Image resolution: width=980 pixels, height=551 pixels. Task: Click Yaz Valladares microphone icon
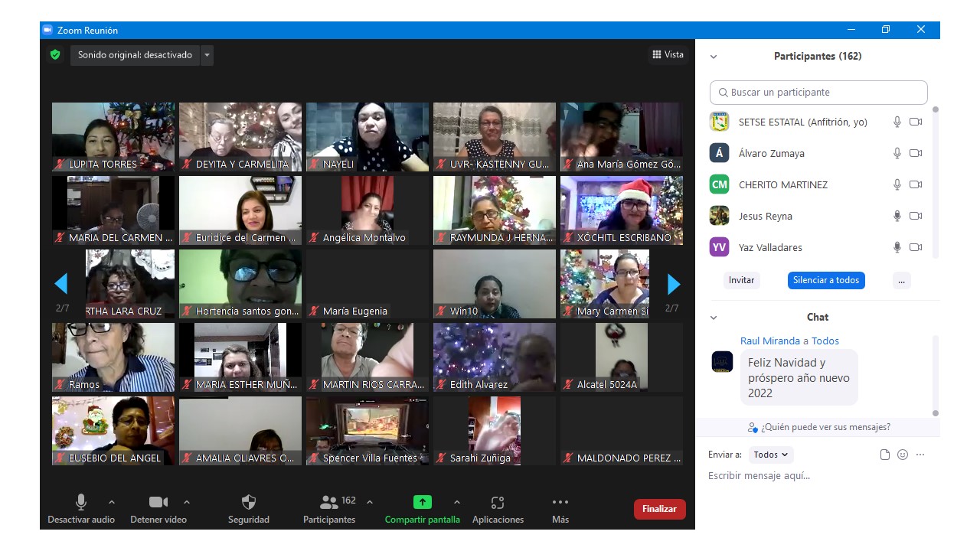(897, 247)
